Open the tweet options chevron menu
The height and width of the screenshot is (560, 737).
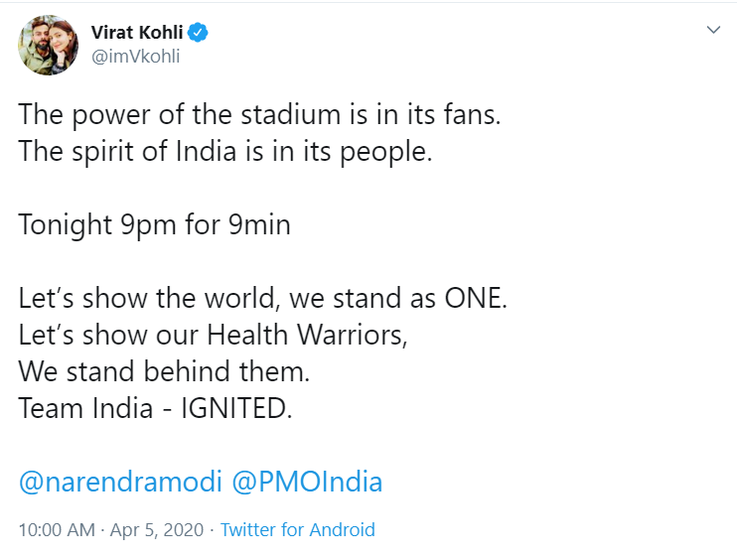coord(713,31)
